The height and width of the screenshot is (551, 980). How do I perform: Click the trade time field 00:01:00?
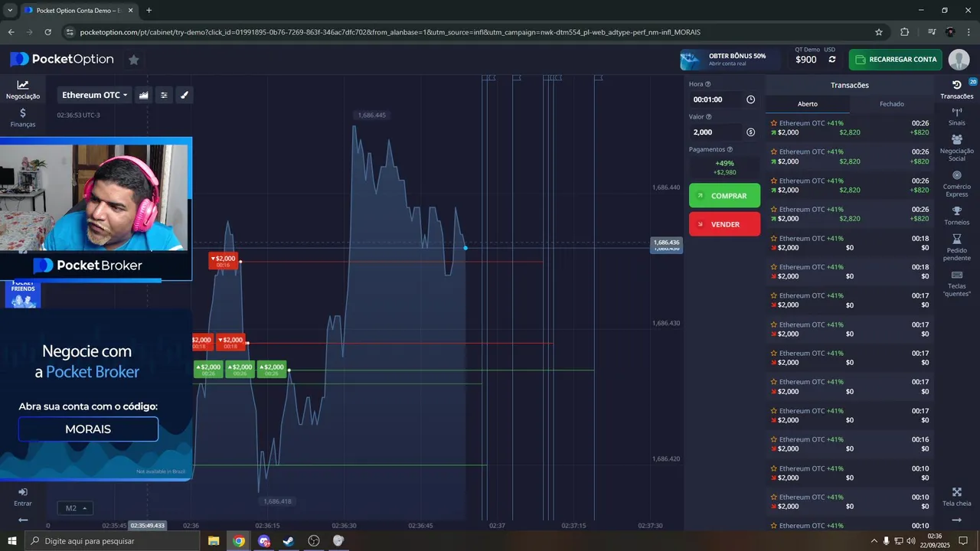tap(716, 99)
